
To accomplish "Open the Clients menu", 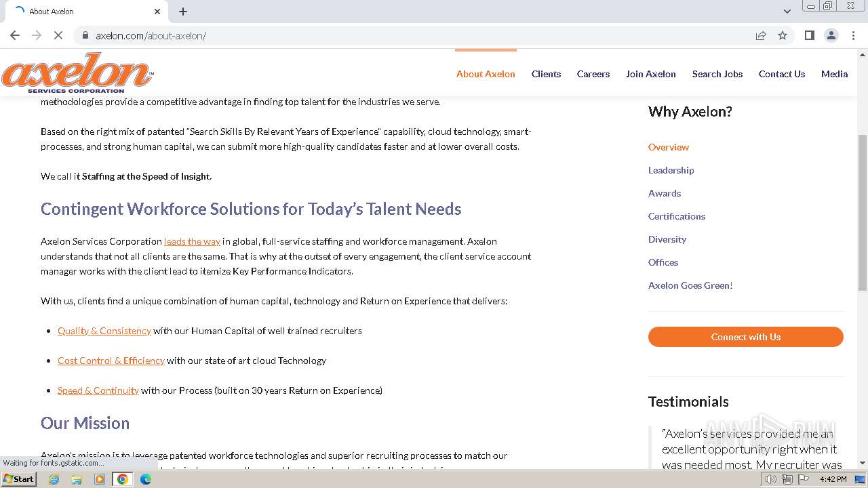I will (546, 74).
